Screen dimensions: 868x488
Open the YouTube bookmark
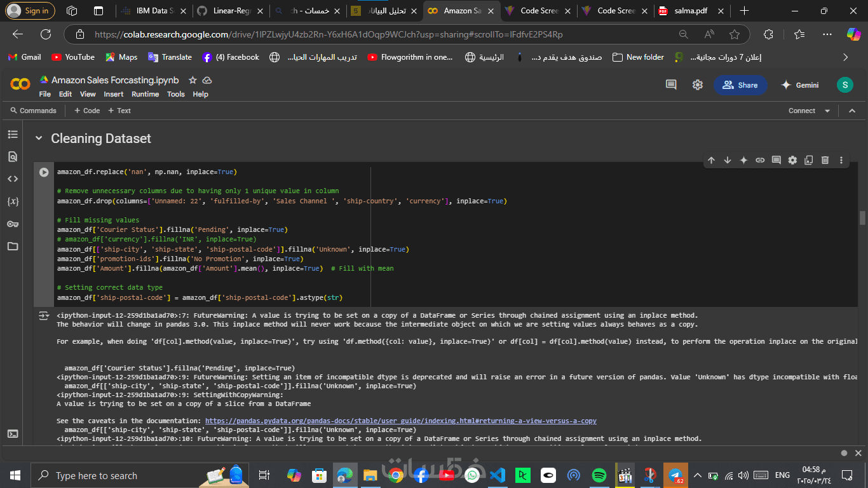pyautogui.click(x=73, y=57)
